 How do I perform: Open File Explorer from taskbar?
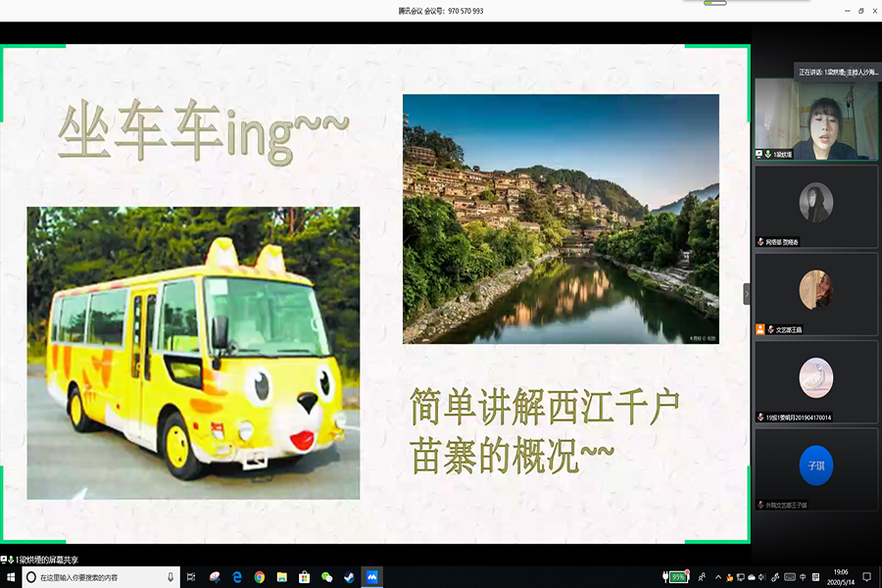point(282,577)
